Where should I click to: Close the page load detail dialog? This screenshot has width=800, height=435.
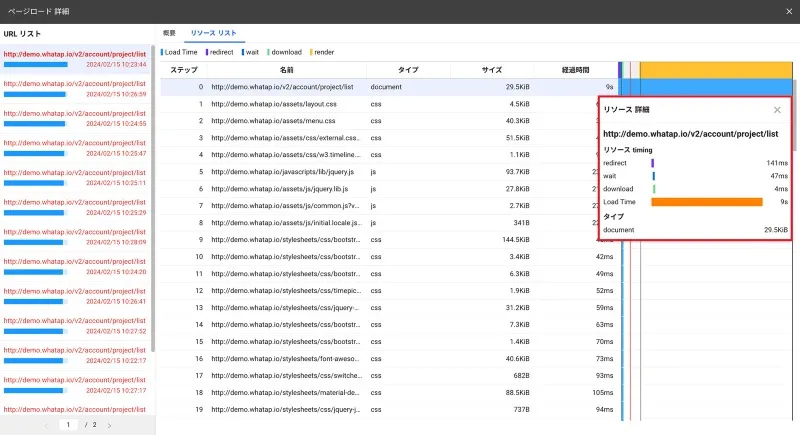pos(789,11)
